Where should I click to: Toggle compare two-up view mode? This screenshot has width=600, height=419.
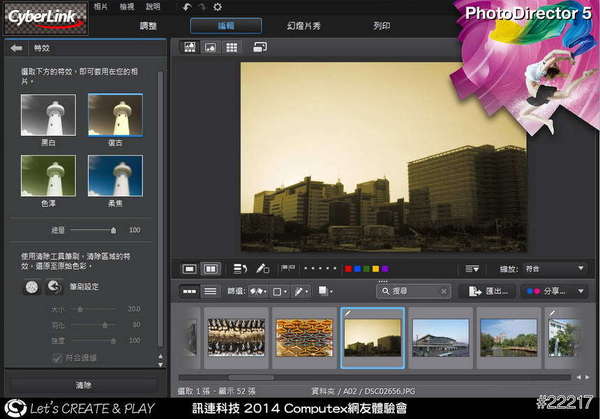[210, 269]
